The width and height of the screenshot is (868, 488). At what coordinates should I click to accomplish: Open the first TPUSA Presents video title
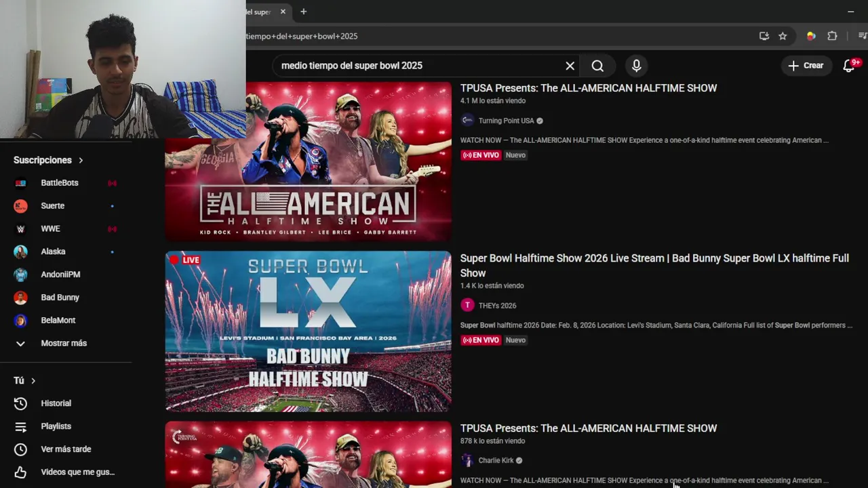point(589,88)
